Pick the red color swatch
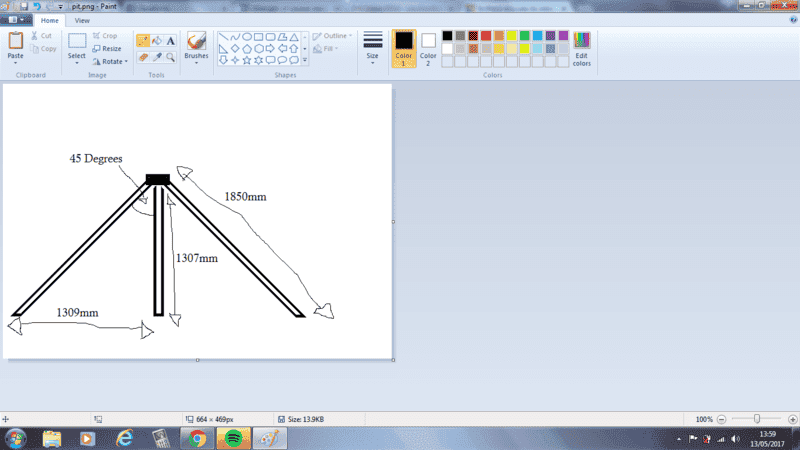 [486, 36]
